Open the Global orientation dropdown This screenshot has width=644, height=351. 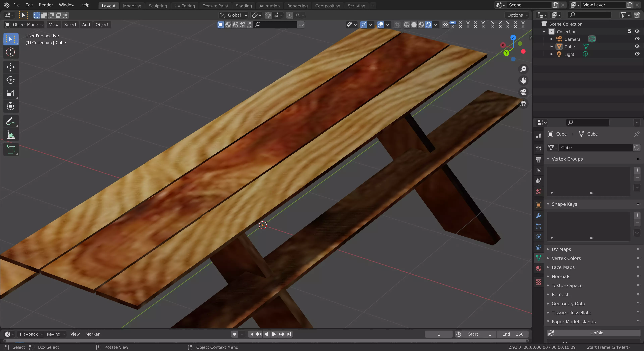click(233, 15)
